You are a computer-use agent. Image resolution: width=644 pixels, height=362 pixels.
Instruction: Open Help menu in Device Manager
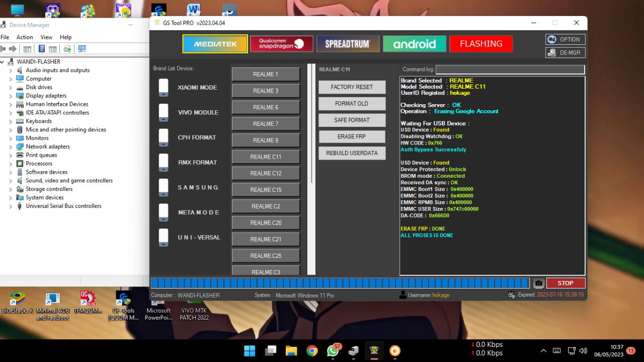66,37
